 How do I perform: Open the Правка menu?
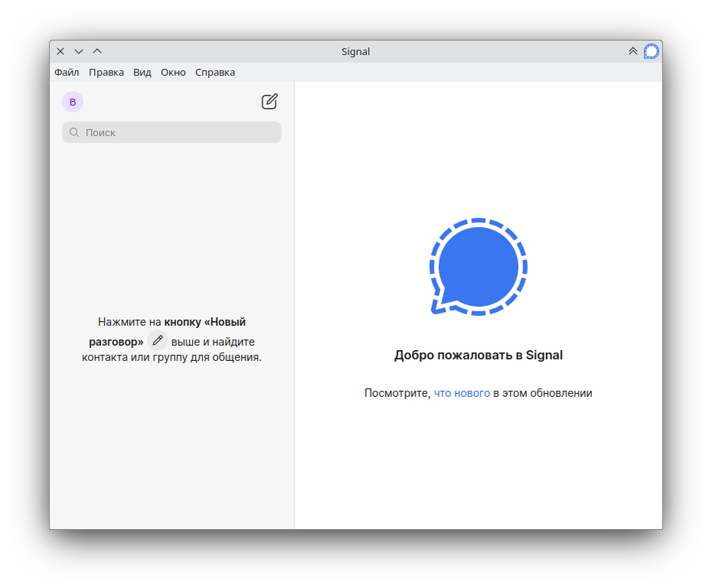[x=106, y=72]
